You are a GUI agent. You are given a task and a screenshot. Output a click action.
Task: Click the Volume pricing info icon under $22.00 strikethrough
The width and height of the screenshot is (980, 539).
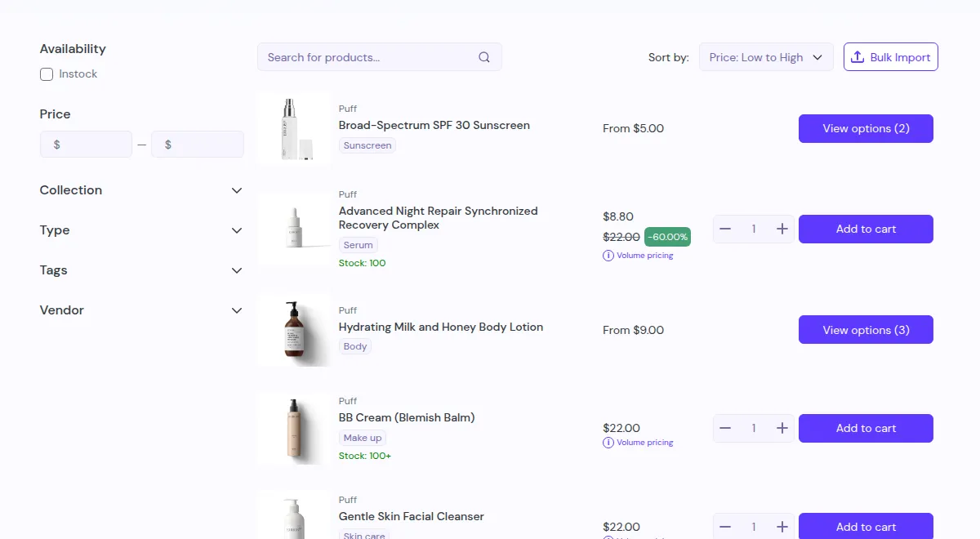point(608,256)
